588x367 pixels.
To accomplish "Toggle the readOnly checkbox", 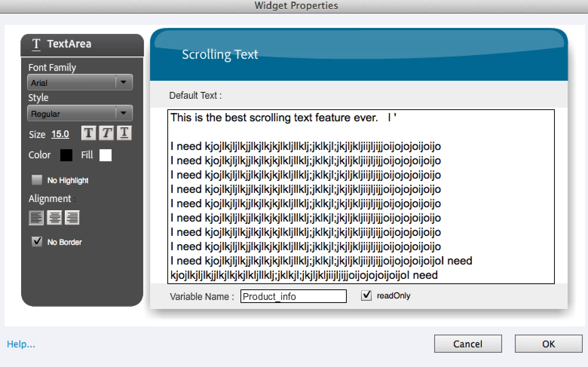I will pos(366,295).
